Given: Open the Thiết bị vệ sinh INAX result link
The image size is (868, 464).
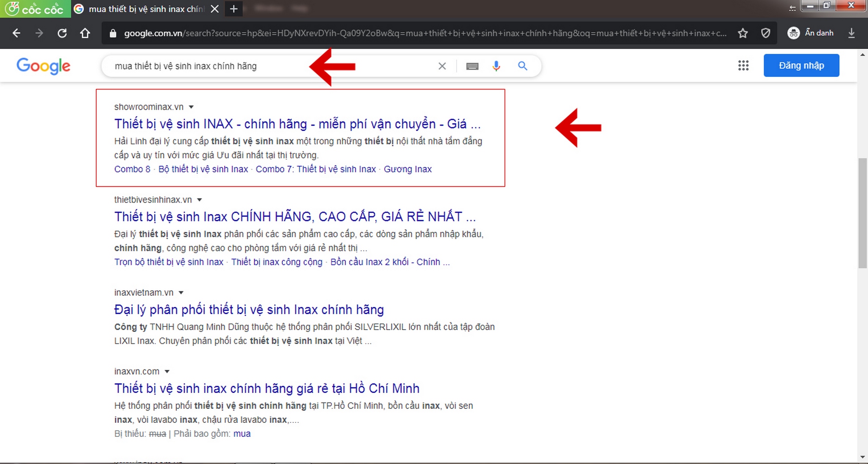Looking at the screenshot, I should [297, 123].
